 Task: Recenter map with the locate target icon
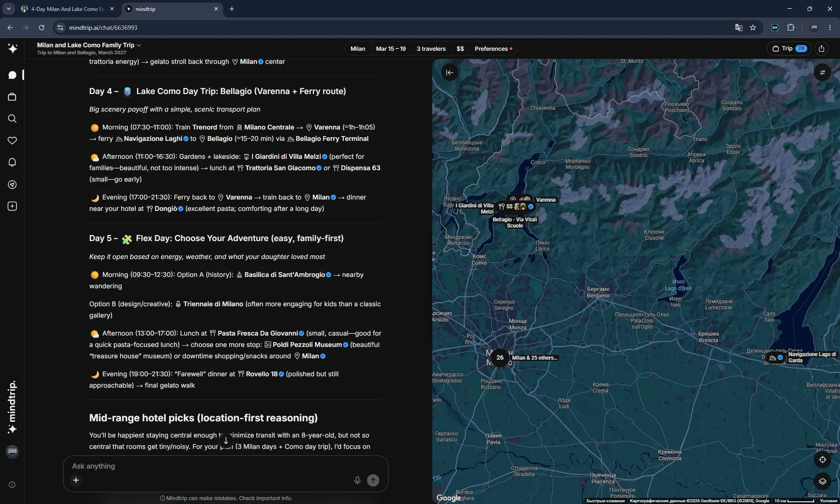point(822,459)
